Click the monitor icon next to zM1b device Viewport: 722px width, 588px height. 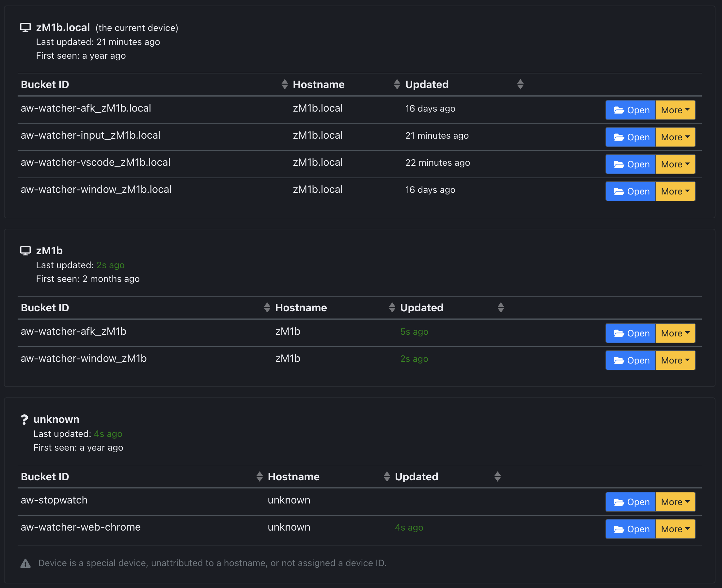click(x=25, y=251)
